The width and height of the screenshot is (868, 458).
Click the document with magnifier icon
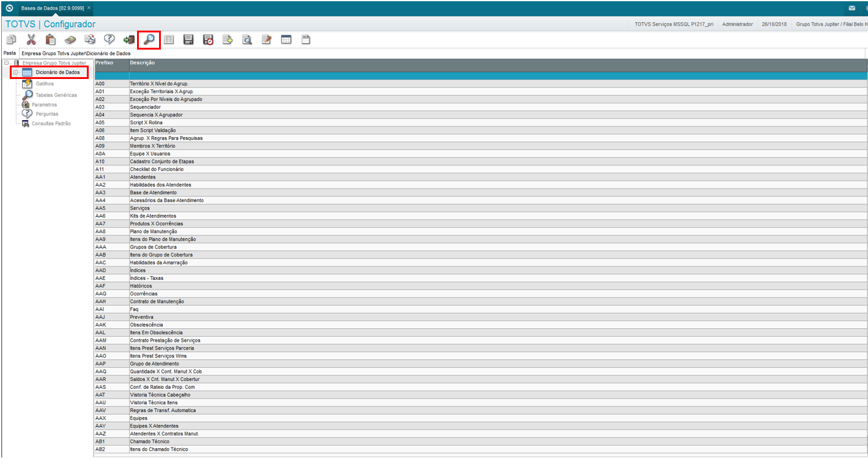pos(247,40)
